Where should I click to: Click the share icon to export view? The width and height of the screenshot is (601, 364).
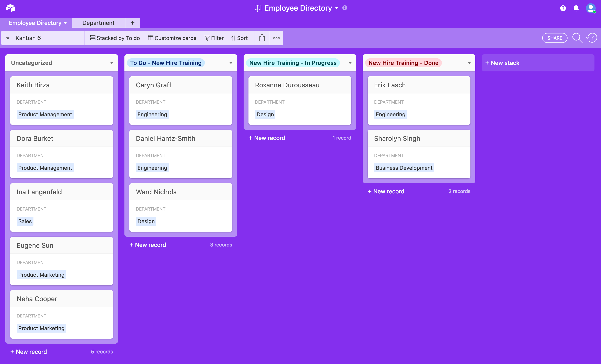click(262, 38)
